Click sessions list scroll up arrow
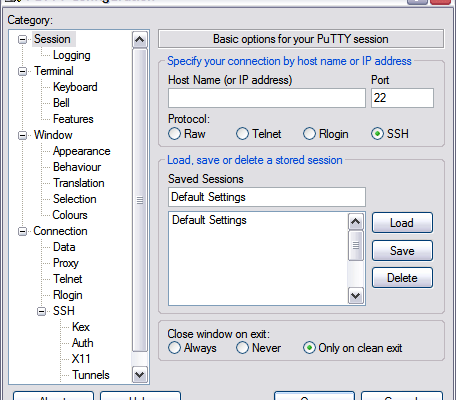Viewport: 456px width, 400px height. 355,221
